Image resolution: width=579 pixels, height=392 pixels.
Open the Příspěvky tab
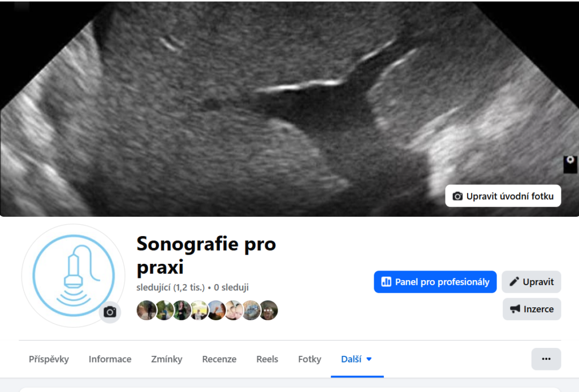click(49, 359)
